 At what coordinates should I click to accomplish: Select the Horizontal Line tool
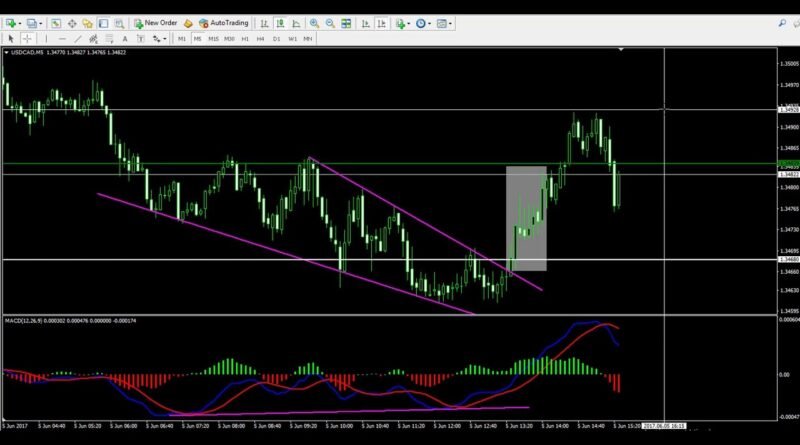coord(62,39)
